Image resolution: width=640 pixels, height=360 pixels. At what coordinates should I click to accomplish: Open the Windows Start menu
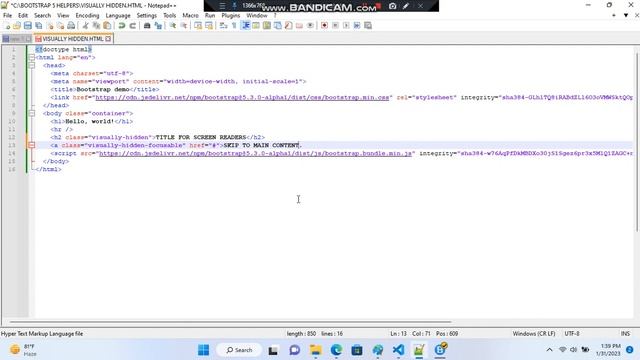203,350
